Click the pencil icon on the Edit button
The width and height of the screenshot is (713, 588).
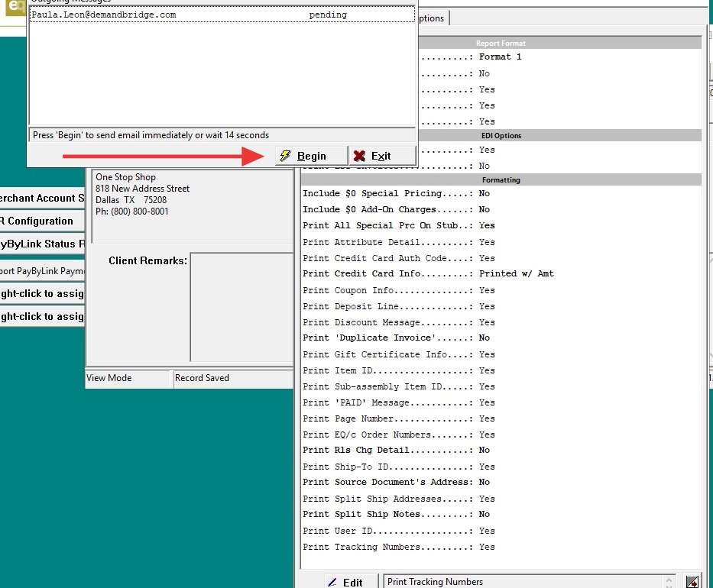click(x=332, y=582)
